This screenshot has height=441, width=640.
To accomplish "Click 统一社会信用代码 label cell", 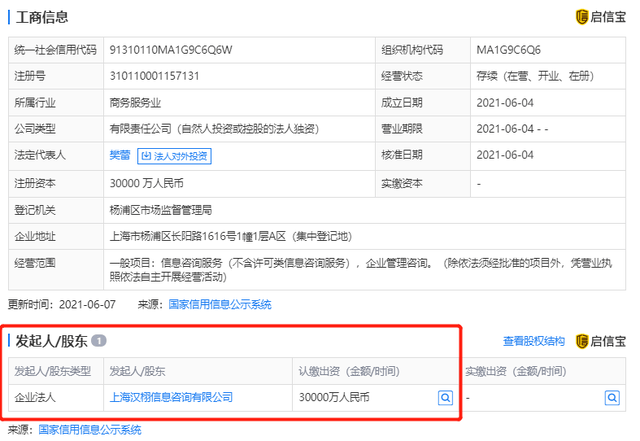I will pos(56,50).
